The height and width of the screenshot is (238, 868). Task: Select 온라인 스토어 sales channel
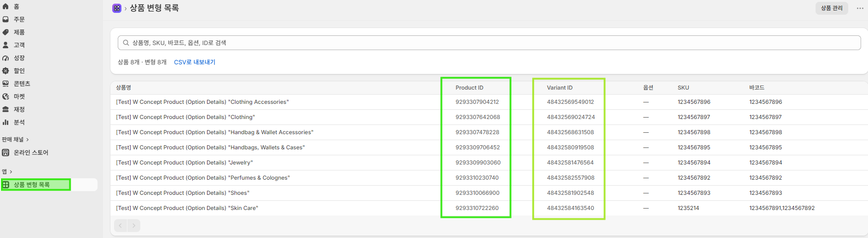(x=31, y=153)
